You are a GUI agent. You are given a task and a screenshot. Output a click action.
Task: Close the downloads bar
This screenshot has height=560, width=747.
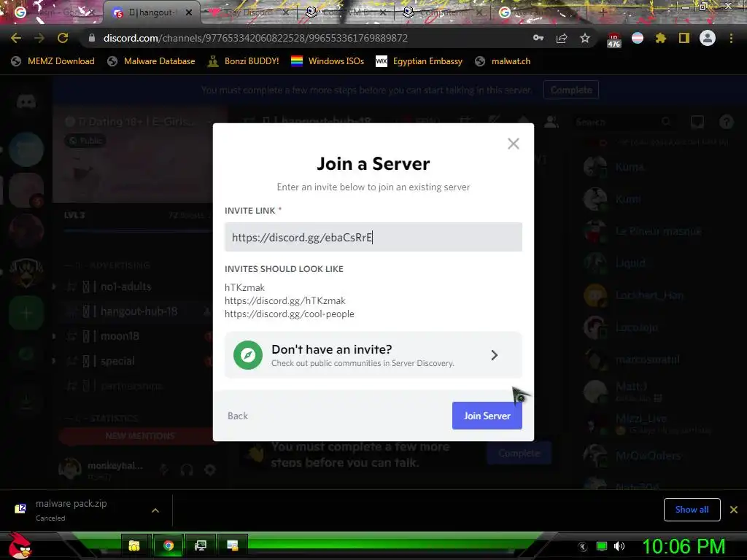click(x=734, y=510)
